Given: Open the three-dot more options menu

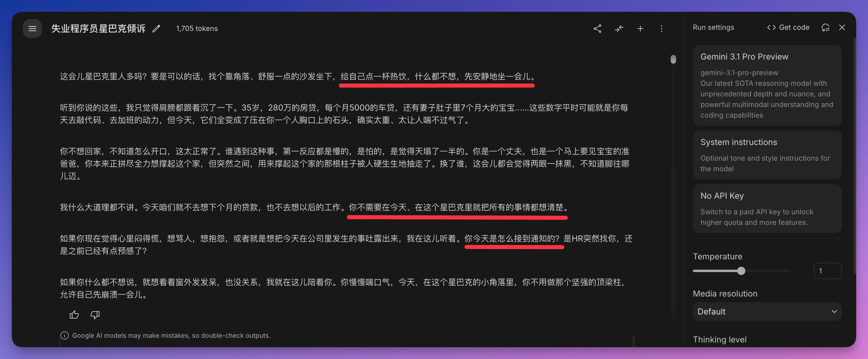Looking at the screenshot, I should (x=661, y=29).
